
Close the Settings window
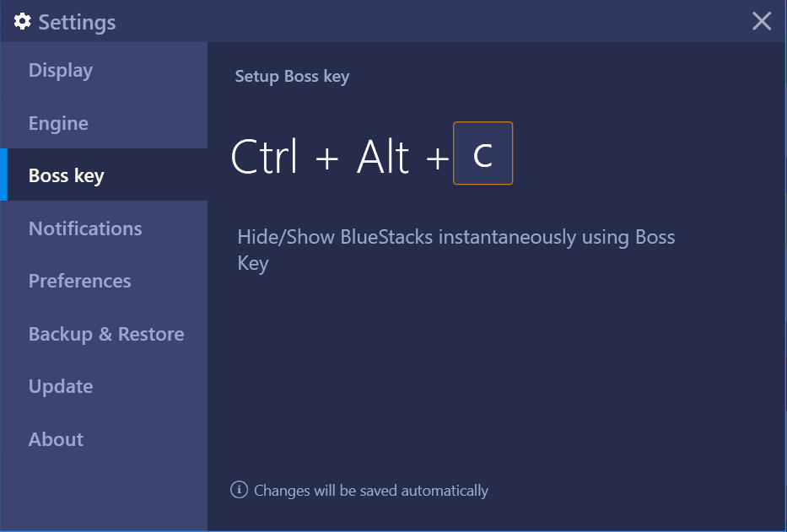(x=762, y=21)
